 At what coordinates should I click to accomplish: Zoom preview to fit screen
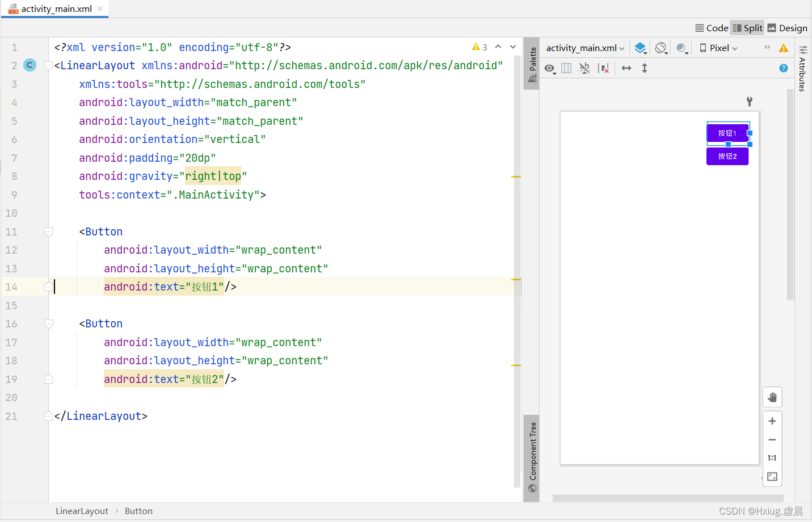coord(772,477)
